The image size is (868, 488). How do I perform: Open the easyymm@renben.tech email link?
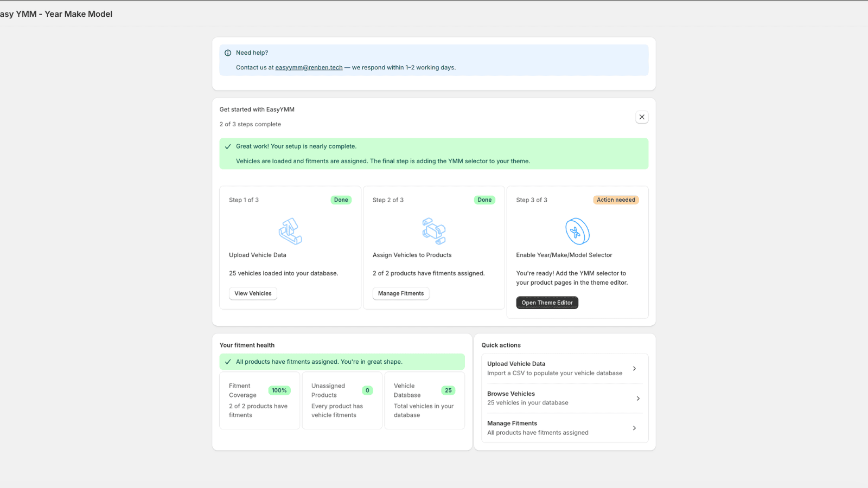(309, 68)
